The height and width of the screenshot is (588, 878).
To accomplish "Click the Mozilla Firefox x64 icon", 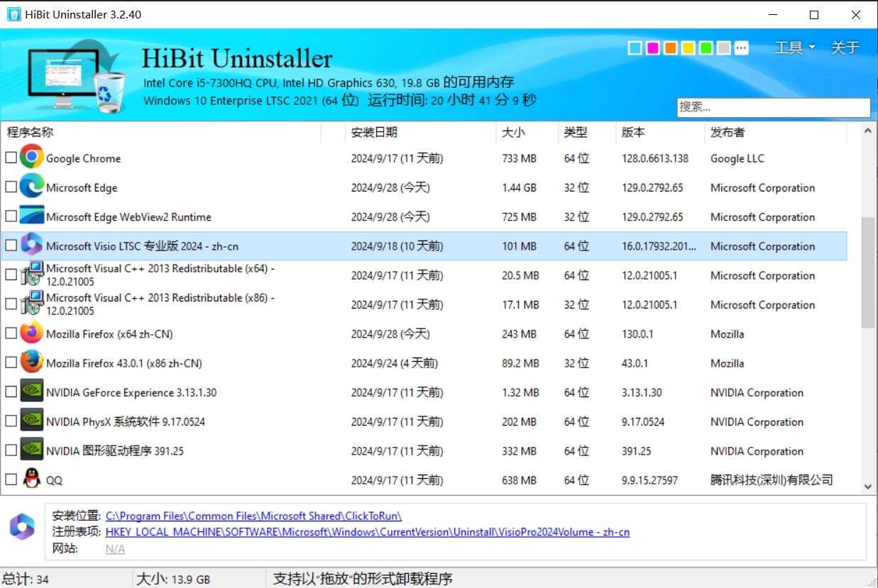I will (x=32, y=333).
